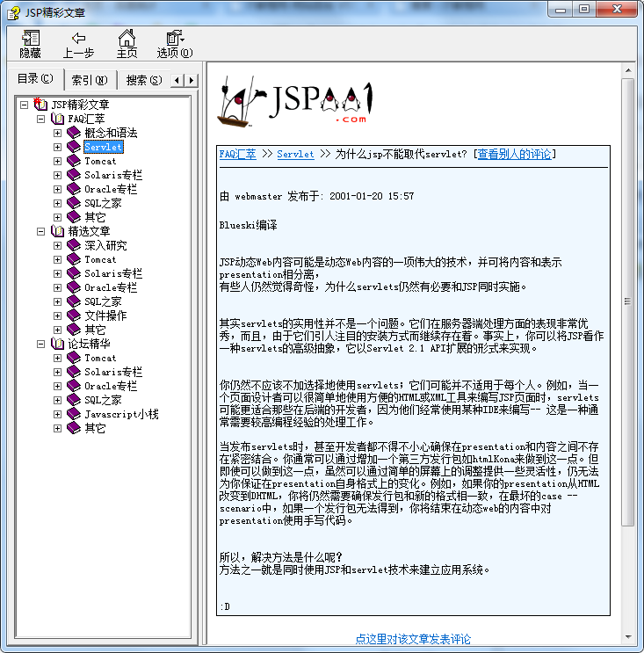
Task: Expand the 深入研究 tree node
Action: click(x=57, y=245)
